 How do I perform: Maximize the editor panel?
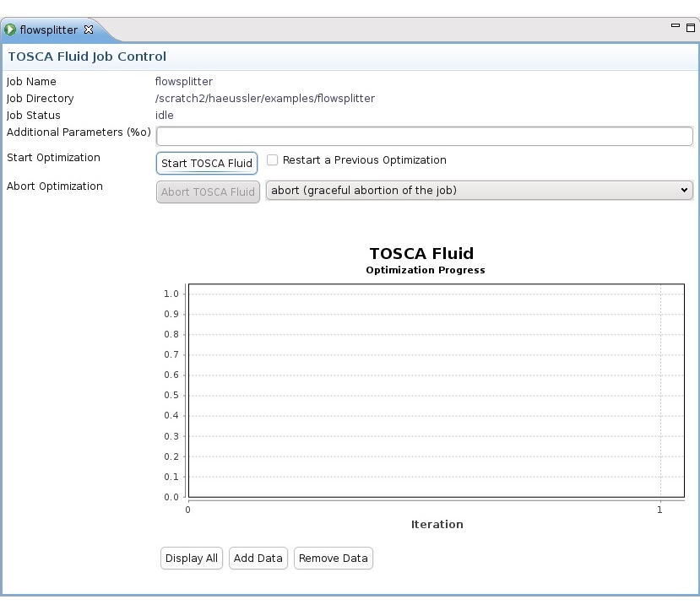point(691,28)
